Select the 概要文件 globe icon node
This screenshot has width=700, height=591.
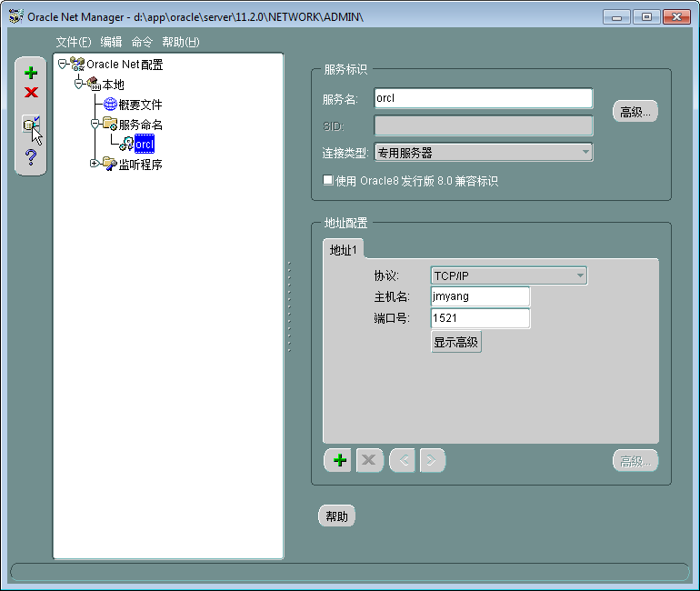click(110, 105)
